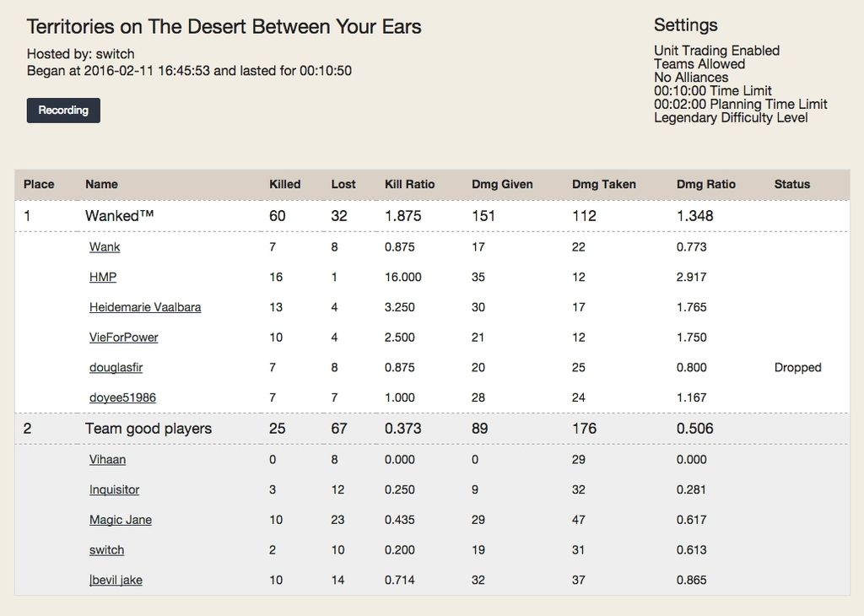The height and width of the screenshot is (616, 864).
Task: Click the Legendary Difficulty Level setting
Action: [x=731, y=117]
